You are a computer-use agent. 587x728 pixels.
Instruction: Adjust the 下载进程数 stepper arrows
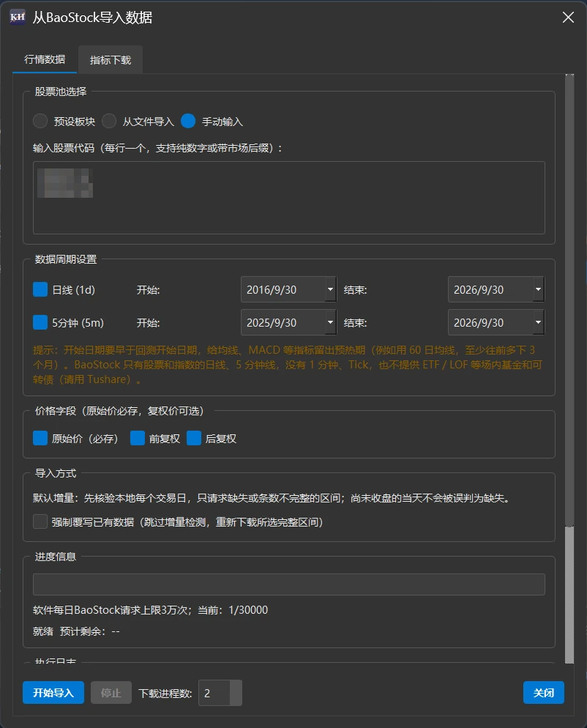(236, 693)
